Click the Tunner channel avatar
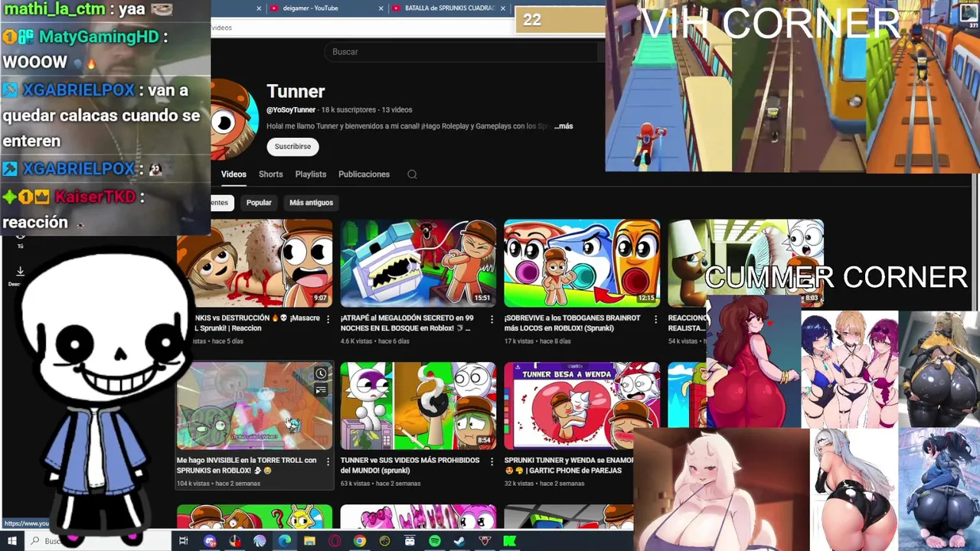 [x=234, y=120]
